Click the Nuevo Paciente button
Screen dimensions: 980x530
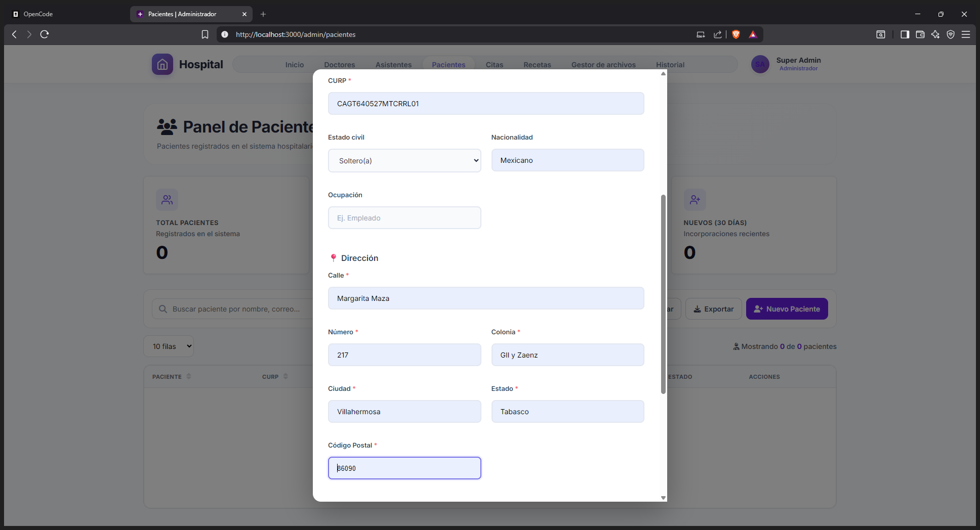tap(787, 309)
